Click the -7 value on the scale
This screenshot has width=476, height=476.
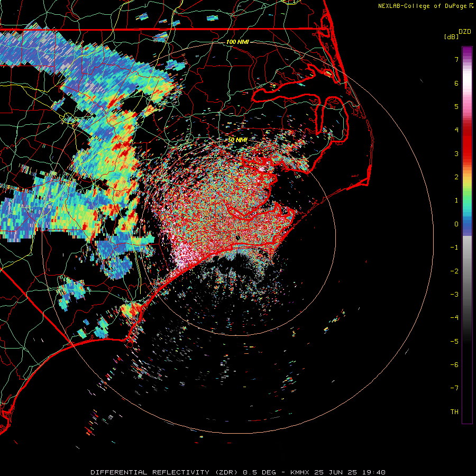pos(454,388)
